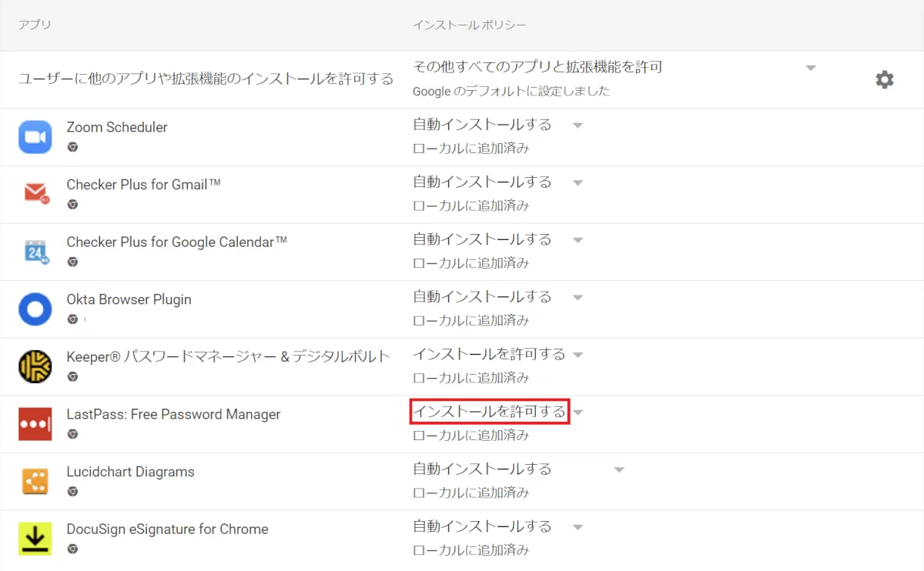Click the DocuSign eSignature icon
Image resolution: width=924 pixels, height=571 pixels.
pyautogui.click(x=35, y=539)
